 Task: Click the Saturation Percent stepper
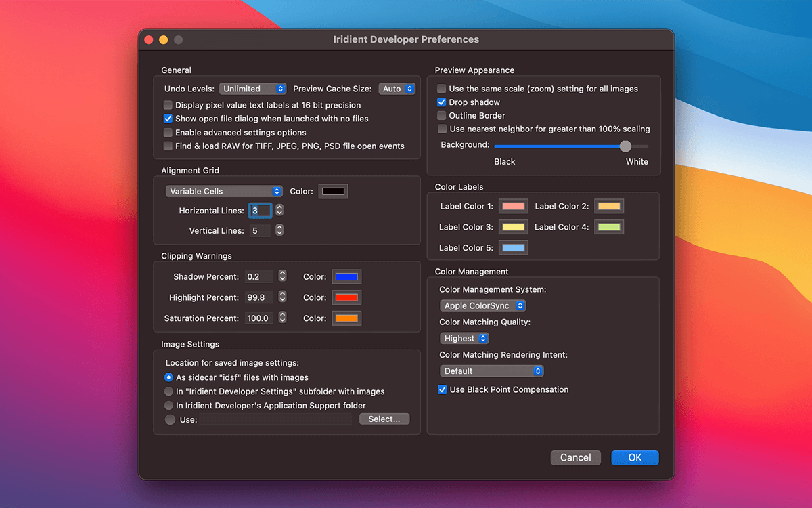click(x=283, y=318)
